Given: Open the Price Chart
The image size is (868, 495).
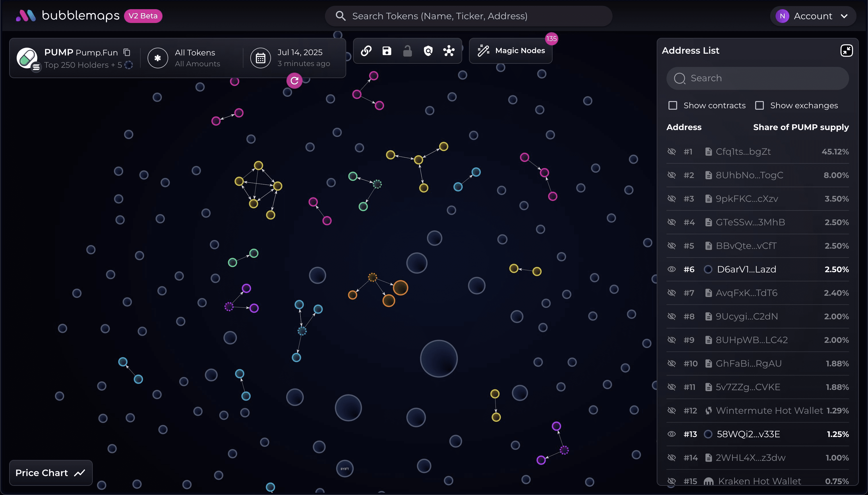Looking at the screenshot, I should (51, 473).
